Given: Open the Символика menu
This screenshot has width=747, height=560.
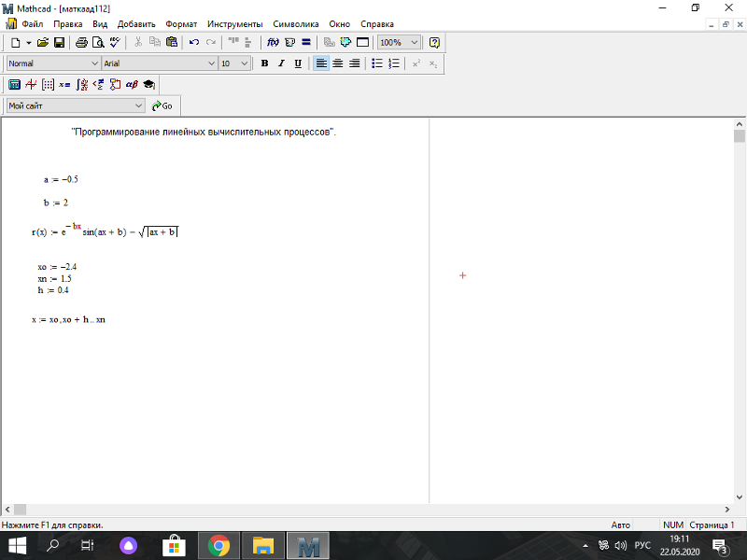Looking at the screenshot, I should click(296, 24).
